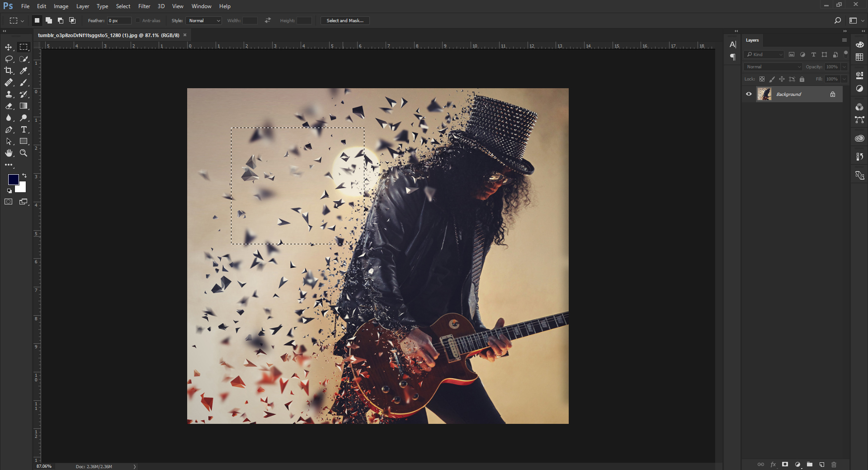Open the Image menu
Image resolution: width=868 pixels, height=470 pixels.
tap(61, 6)
